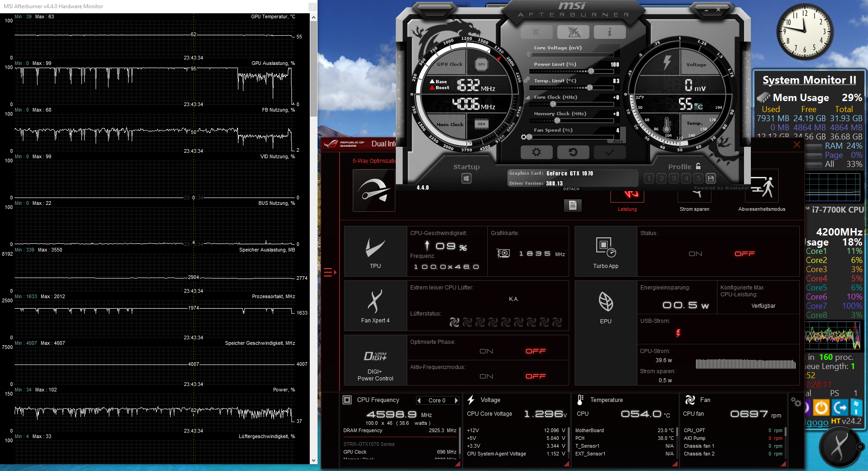Screen dimensions: 868x471
Task: Apply Afterburner settings with the checkmark button
Action: tap(609, 152)
